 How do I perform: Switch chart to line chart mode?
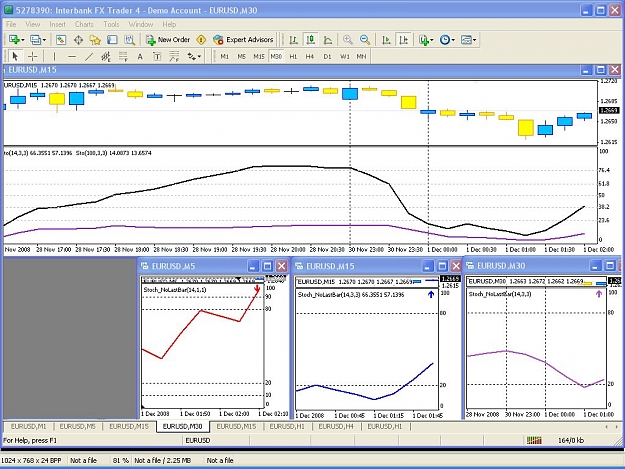pos(328,40)
